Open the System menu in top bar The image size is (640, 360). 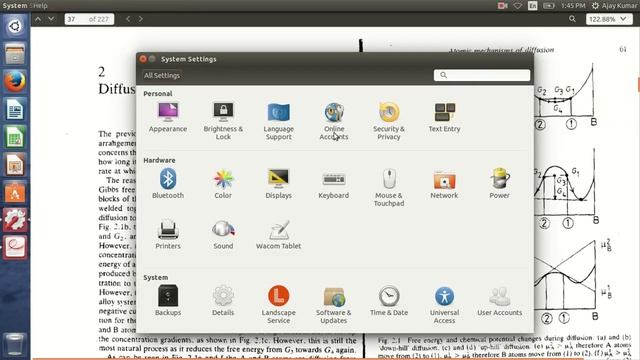click(15, 5)
